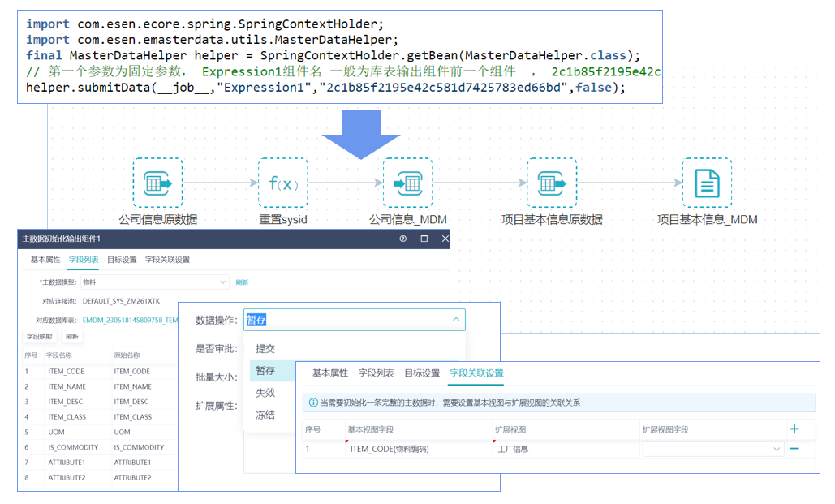Open help in 主数据初始化输出组件1 title bar
Image resolution: width=835 pixels, height=504 pixels.
(x=402, y=239)
